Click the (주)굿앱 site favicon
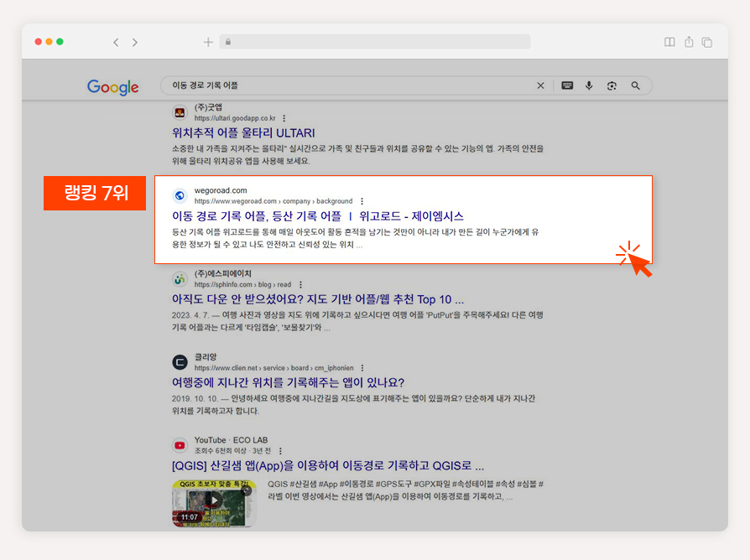The width and height of the screenshot is (750, 560). tap(180, 113)
